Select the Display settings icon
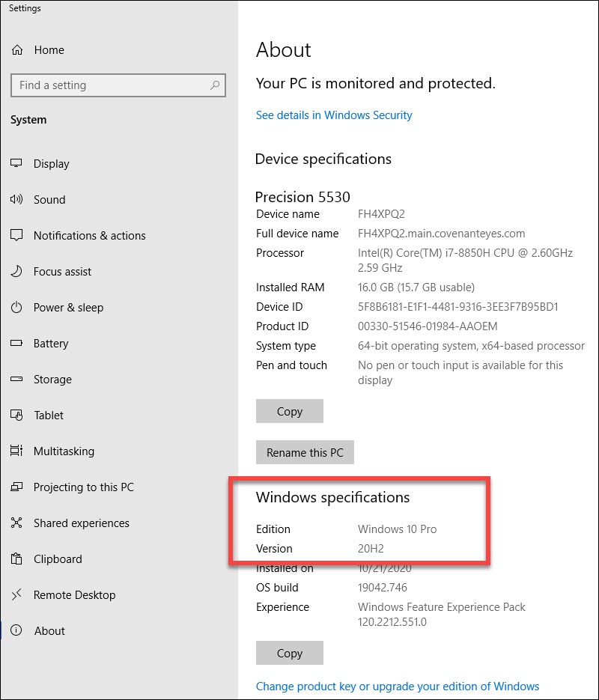This screenshot has width=599, height=700. (x=16, y=164)
